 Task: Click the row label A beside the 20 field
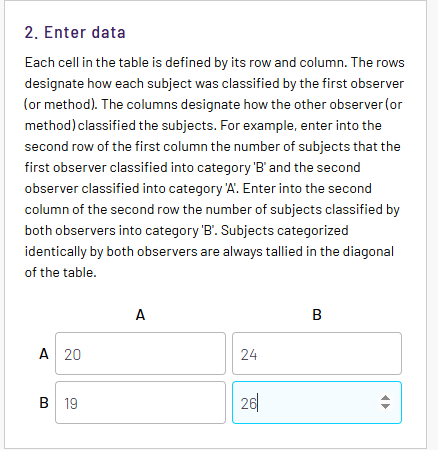click(44, 354)
